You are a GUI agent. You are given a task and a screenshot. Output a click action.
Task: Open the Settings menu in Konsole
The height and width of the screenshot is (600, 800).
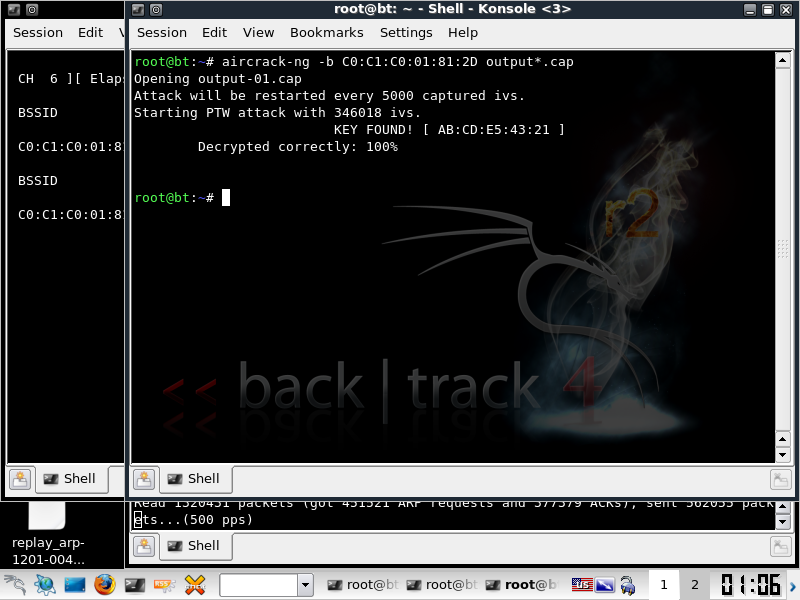[x=406, y=32]
